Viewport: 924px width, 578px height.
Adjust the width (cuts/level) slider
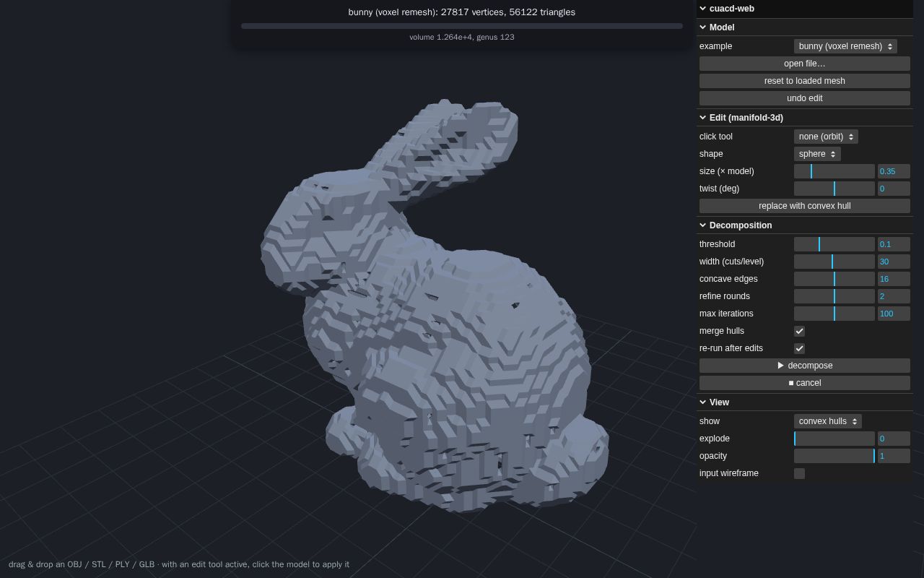pyautogui.click(x=834, y=262)
